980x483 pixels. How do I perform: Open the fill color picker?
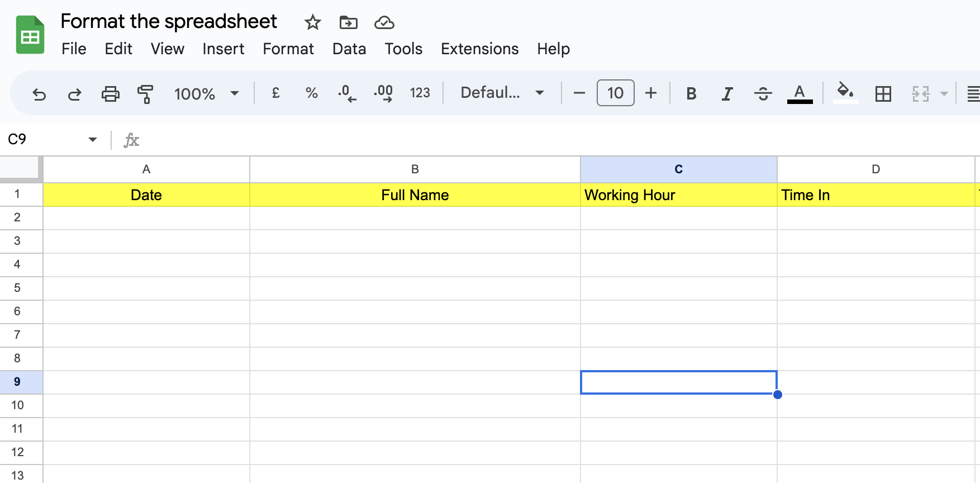845,93
